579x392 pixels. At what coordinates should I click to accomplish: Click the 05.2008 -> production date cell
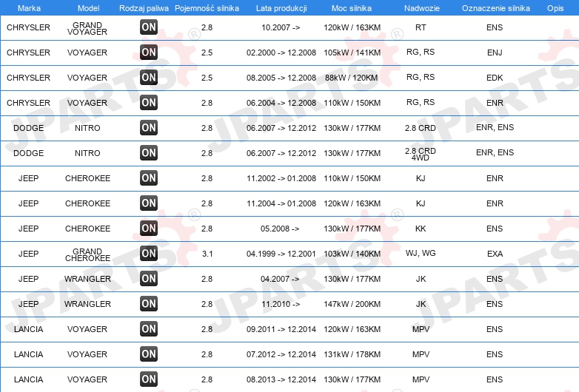pos(280,229)
